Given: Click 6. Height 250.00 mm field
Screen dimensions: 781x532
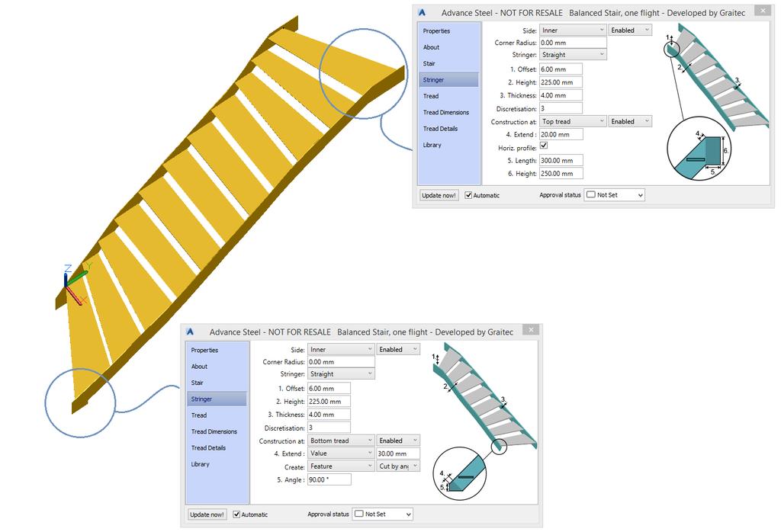Looking at the screenshot, I should pos(561,174).
